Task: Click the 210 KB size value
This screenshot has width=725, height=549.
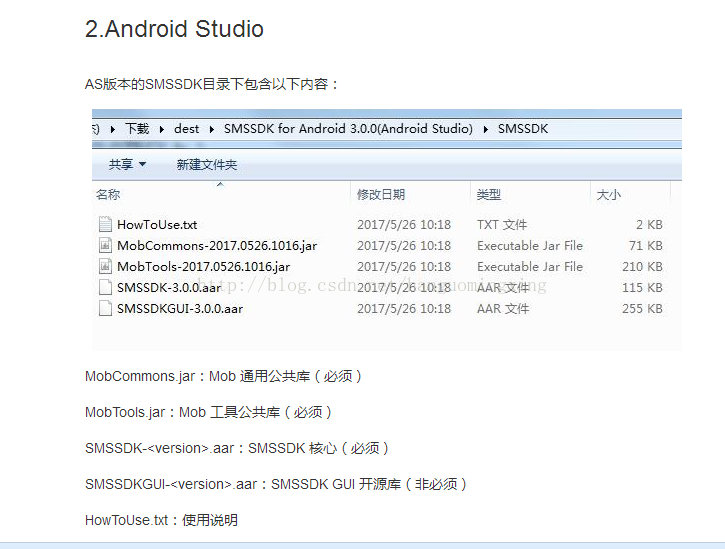Action: [642, 266]
